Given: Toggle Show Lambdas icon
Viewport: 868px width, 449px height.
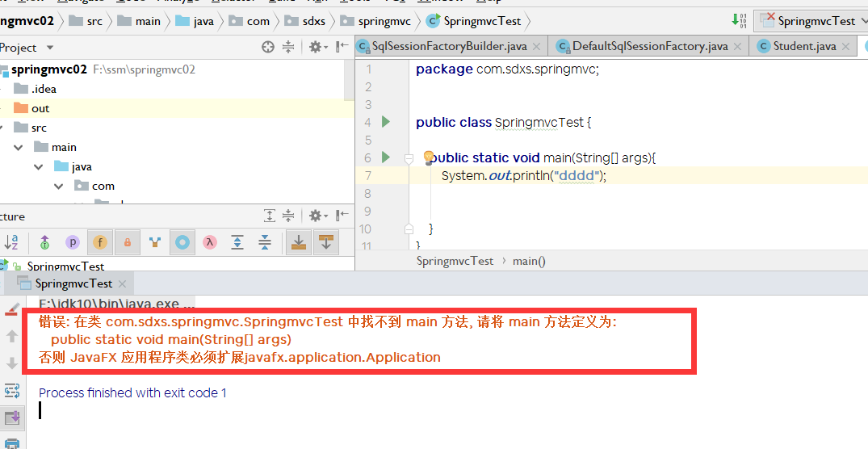Looking at the screenshot, I should click(210, 242).
